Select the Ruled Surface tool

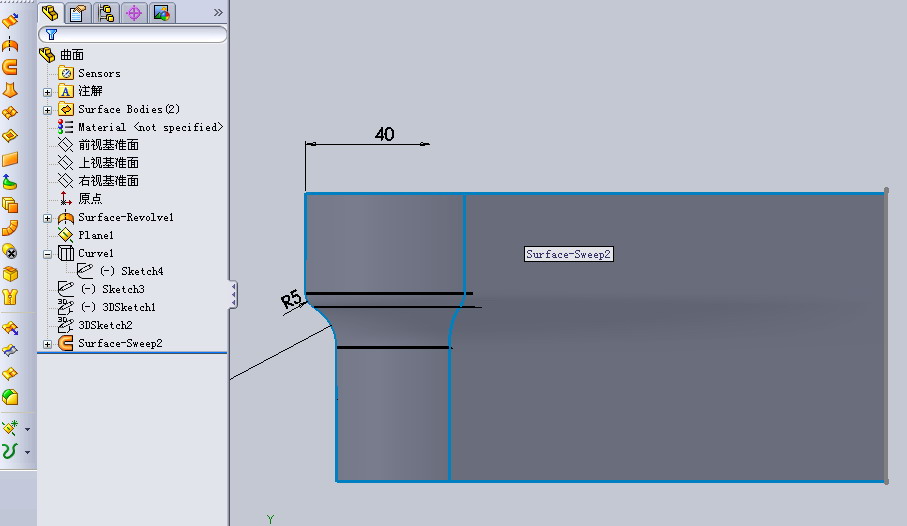point(10,228)
